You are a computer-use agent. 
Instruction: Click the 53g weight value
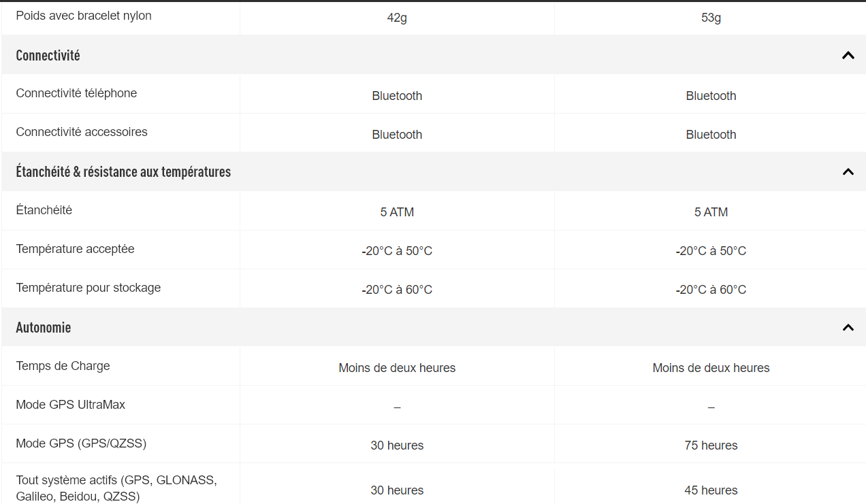[711, 18]
